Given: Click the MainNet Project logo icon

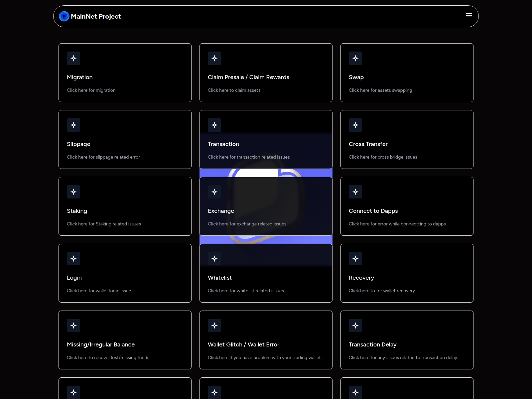Looking at the screenshot, I should tap(64, 16).
